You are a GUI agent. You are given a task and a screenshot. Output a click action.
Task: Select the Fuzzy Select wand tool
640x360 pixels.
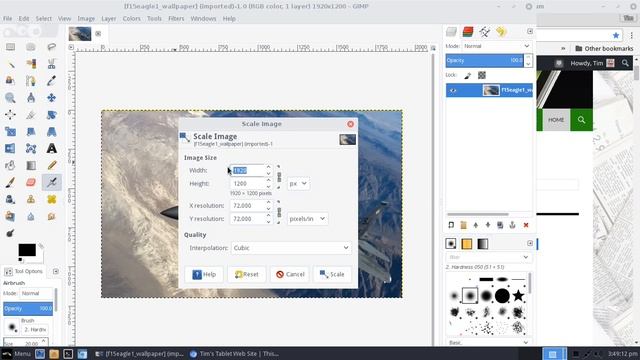[x=10, y=64]
